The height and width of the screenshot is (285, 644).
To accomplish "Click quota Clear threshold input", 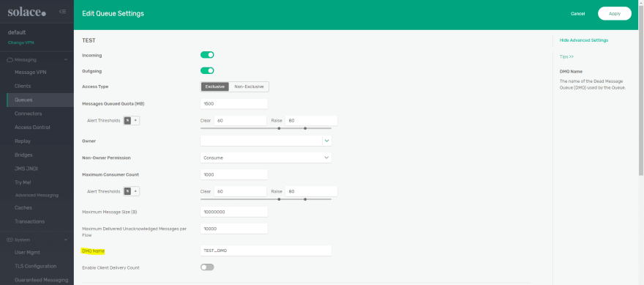I will pyautogui.click(x=240, y=120).
